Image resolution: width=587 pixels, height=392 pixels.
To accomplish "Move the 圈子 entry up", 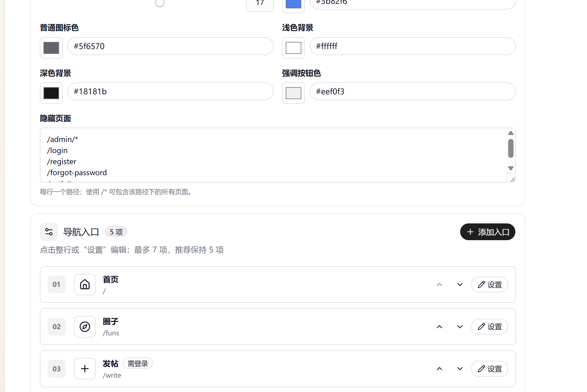I will (440, 327).
